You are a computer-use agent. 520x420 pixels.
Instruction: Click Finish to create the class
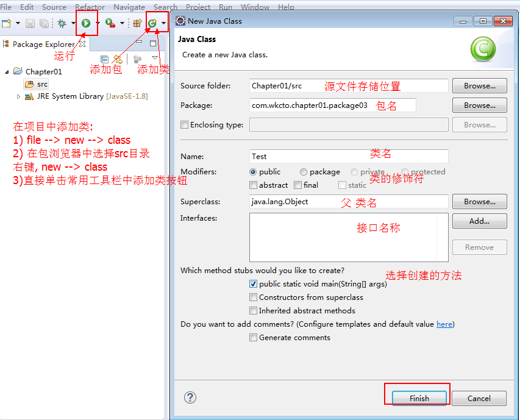click(419, 398)
